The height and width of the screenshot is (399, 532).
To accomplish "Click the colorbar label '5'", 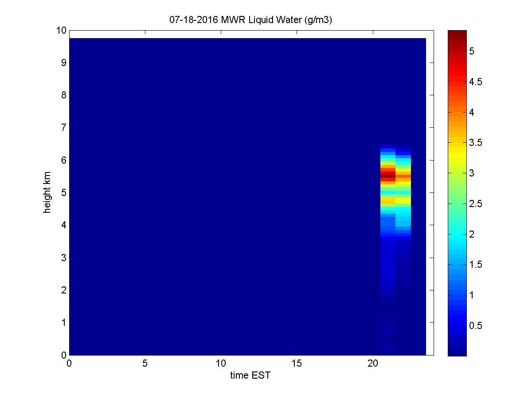I will (x=472, y=51).
